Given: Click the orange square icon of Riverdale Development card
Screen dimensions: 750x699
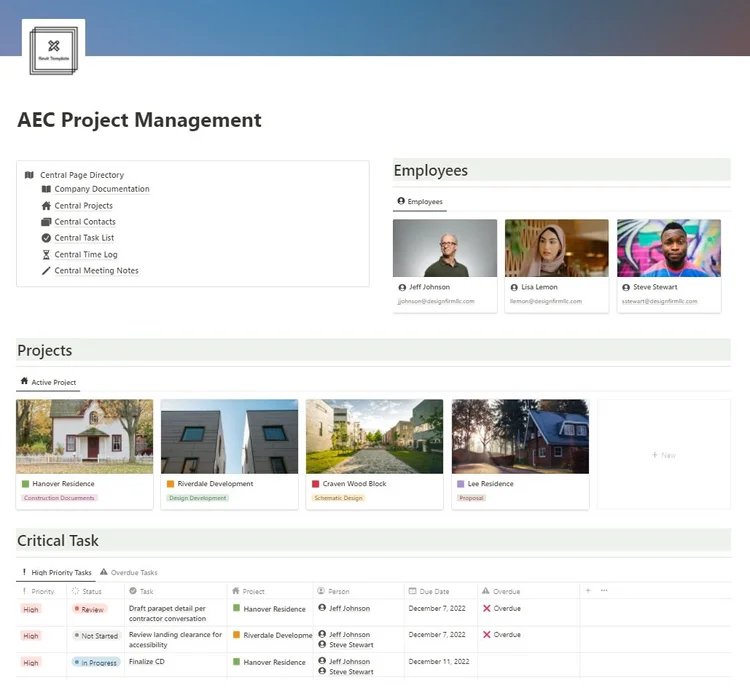Looking at the screenshot, I should [x=170, y=484].
